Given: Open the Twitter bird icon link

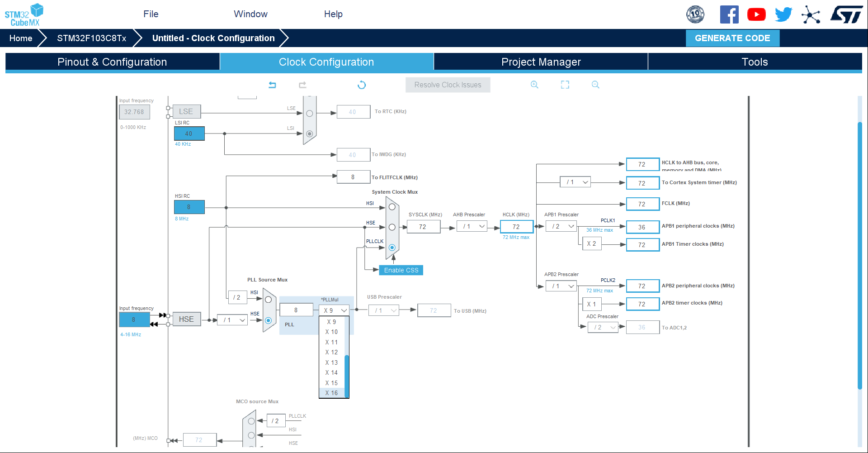Looking at the screenshot, I should coord(783,14).
